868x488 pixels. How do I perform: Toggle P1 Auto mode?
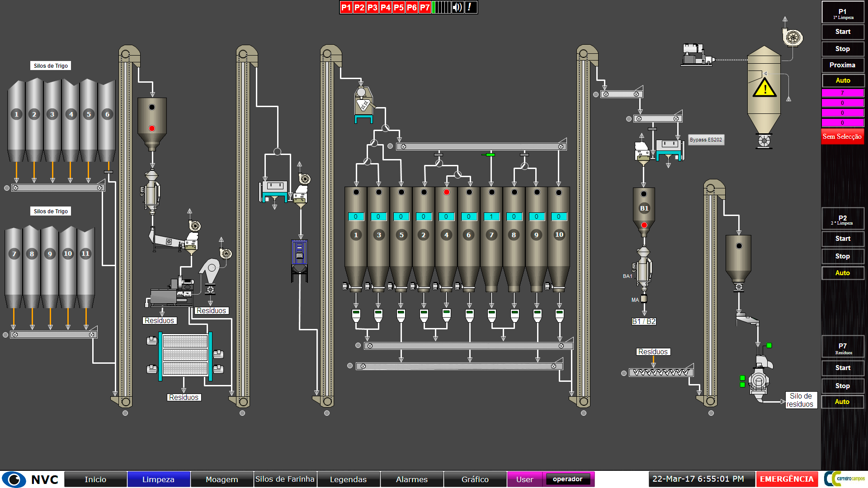(843, 80)
